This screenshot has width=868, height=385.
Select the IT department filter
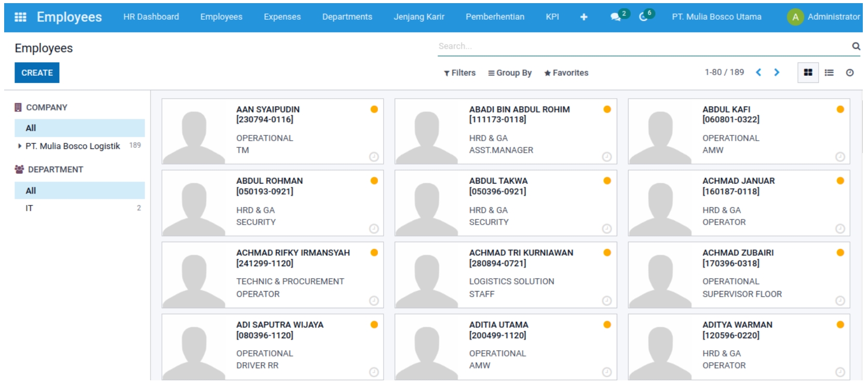(30, 208)
